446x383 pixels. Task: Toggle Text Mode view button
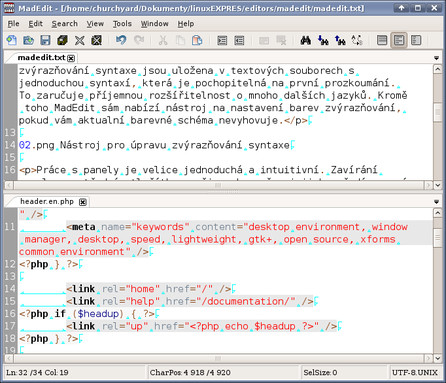pyautogui.click(x=382, y=40)
